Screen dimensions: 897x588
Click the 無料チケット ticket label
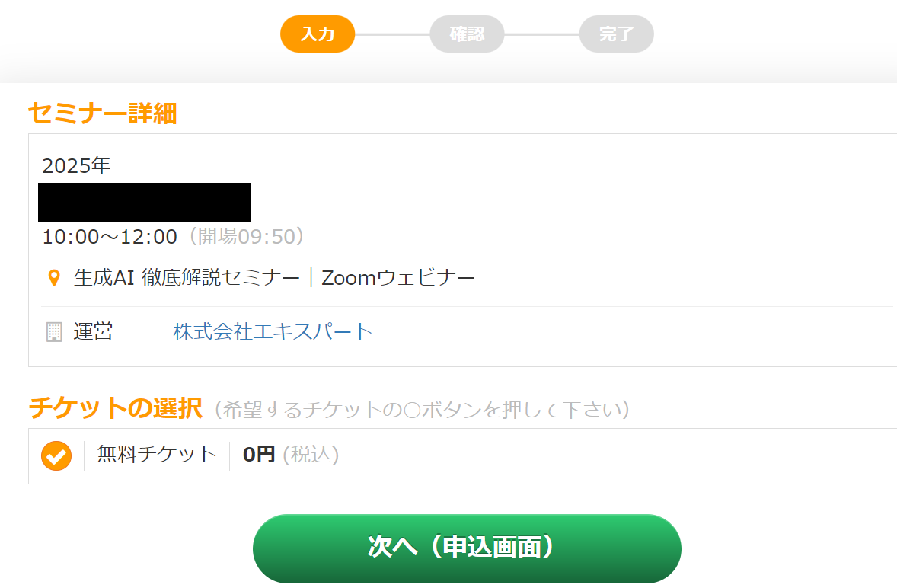click(x=157, y=455)
